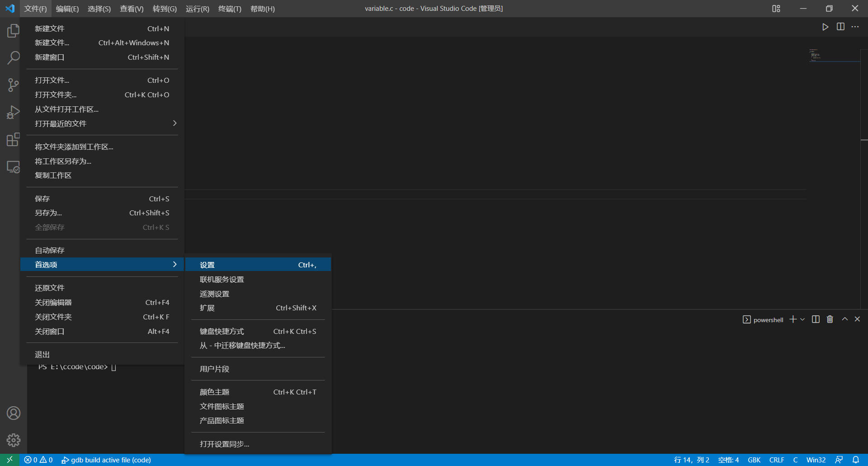Open the 查看(V) menu

pyautogui.click(x=132, y=9)
